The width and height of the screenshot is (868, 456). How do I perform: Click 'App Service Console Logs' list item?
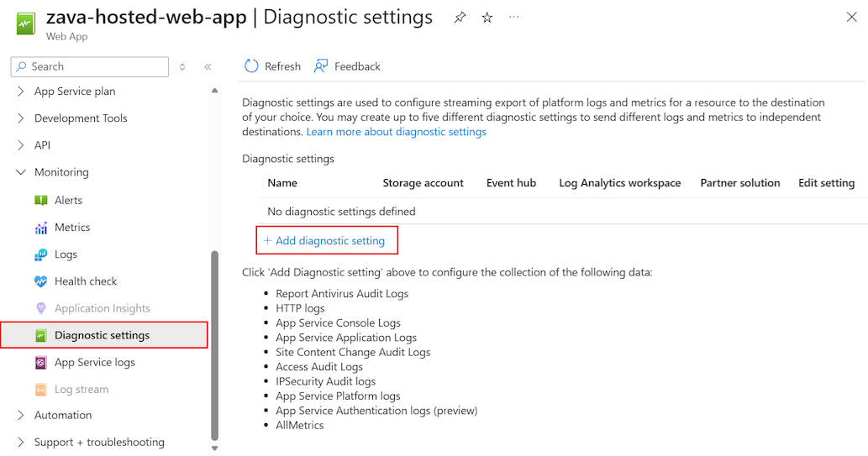[x=339, y=323]
